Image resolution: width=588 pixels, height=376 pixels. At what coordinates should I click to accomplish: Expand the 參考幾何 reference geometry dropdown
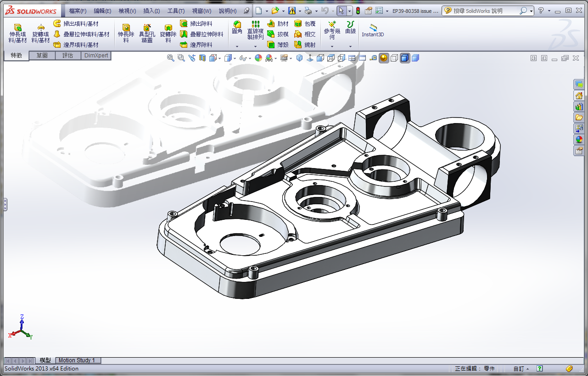pyautogui.click(x=332, y=46)
